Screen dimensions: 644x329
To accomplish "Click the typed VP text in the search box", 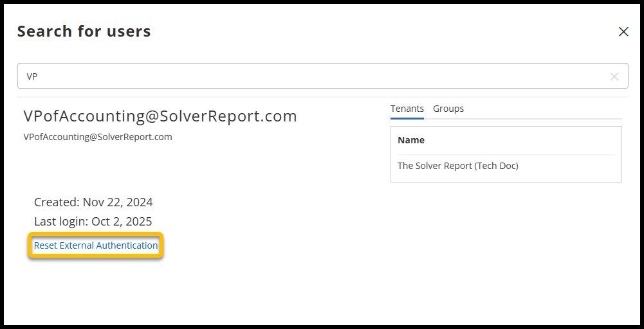I will coord(32,76).
